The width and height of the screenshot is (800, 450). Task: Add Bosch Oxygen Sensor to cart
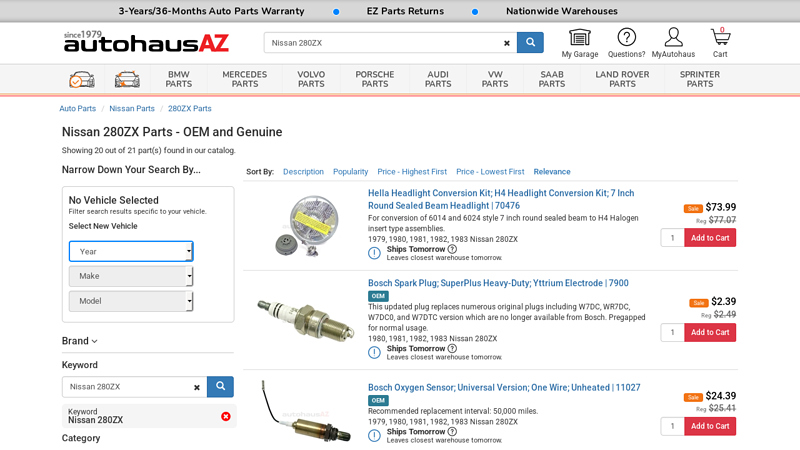pos(710,426)
